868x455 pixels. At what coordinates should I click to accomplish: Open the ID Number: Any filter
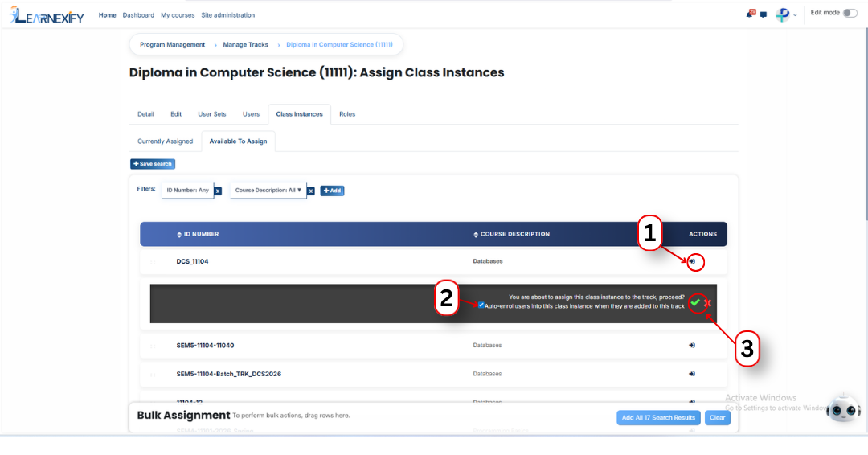187,191
